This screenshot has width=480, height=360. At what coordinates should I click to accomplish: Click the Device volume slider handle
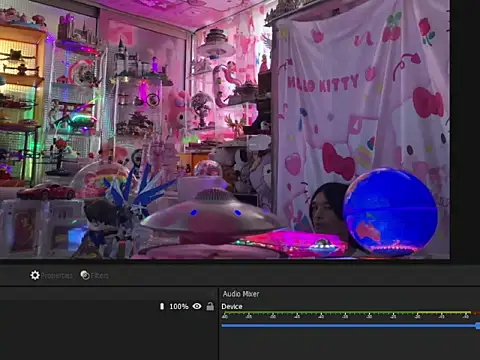coord(478,326)
